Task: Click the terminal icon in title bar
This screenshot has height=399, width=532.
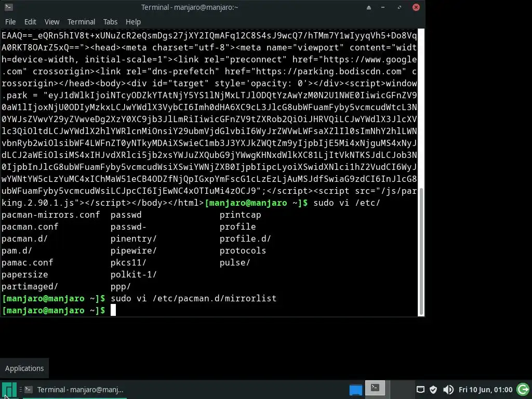Action: pyautogui.click(x=8, y=7)
